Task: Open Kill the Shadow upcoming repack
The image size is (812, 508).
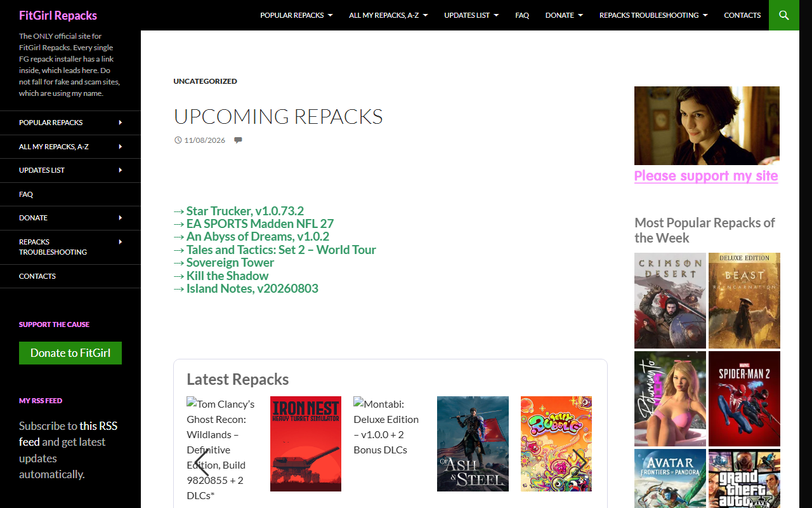Action: [x=228, y=276]
